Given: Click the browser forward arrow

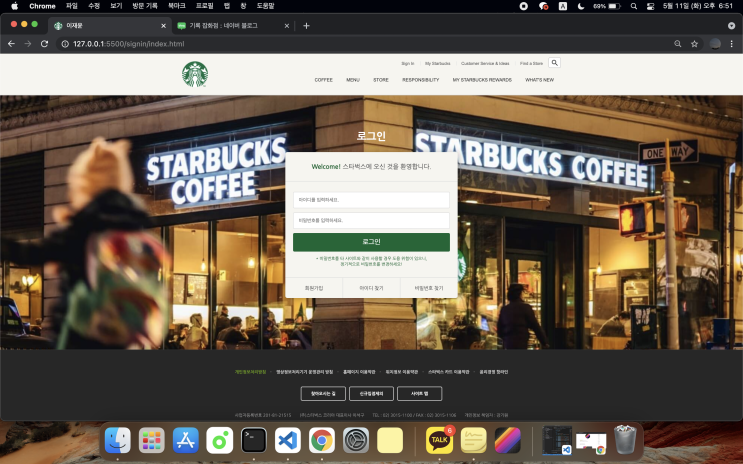Looking at the screenshot, I should (28, 44).
